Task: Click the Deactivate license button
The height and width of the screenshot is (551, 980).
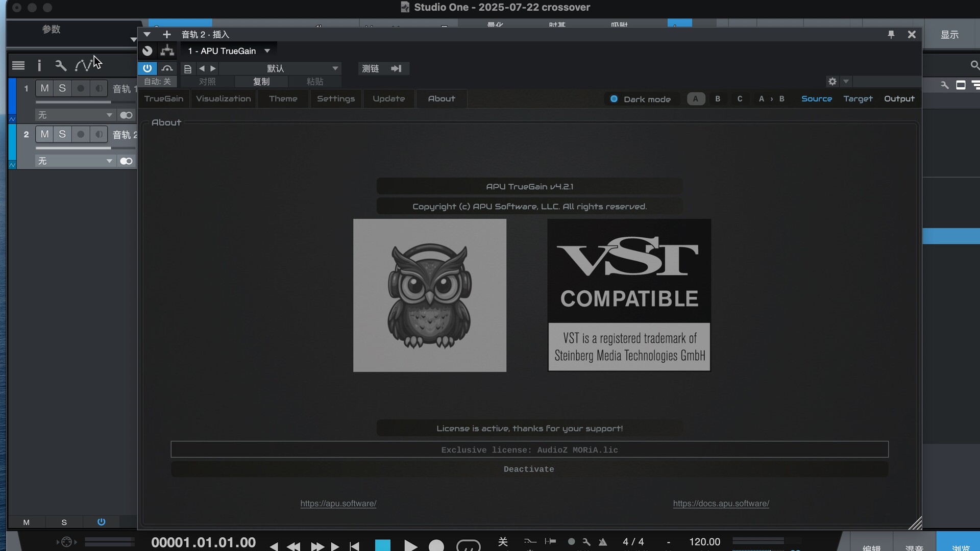Action: tap(529, 469)
